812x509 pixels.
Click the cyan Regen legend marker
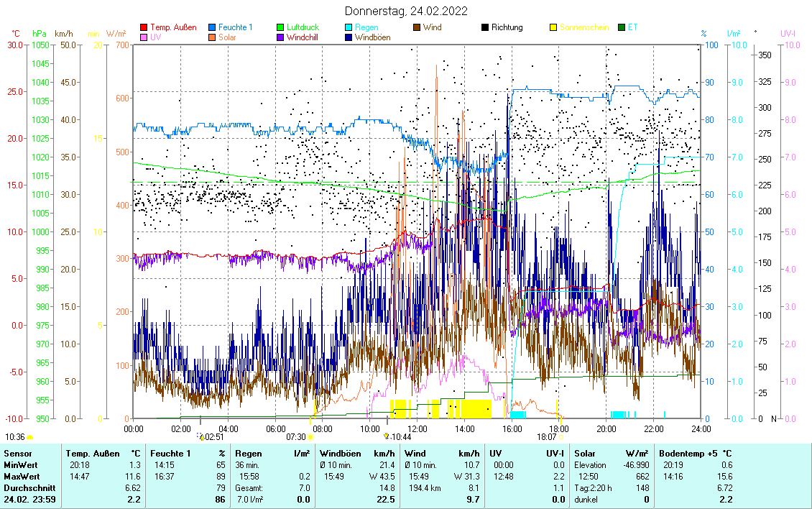click(x=349, y=27)
